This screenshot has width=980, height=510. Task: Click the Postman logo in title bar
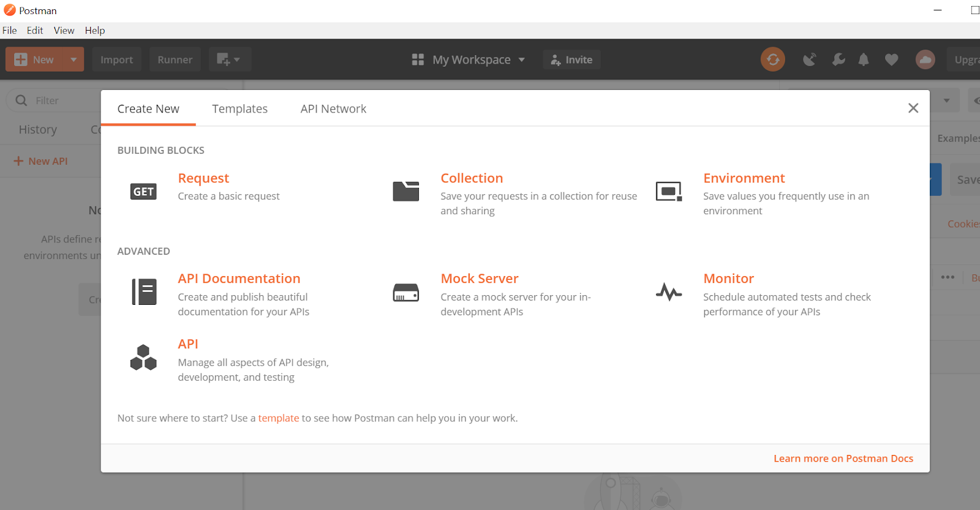pos(10,10)
